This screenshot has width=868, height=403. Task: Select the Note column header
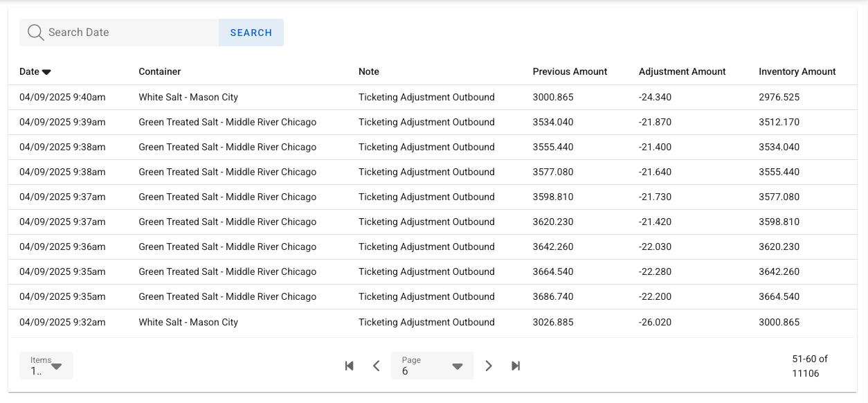tap(368, 71)
